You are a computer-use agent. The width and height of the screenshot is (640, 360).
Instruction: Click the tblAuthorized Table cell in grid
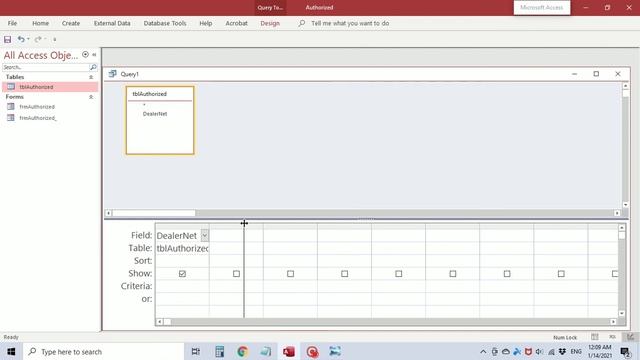[x=182, y=248]
